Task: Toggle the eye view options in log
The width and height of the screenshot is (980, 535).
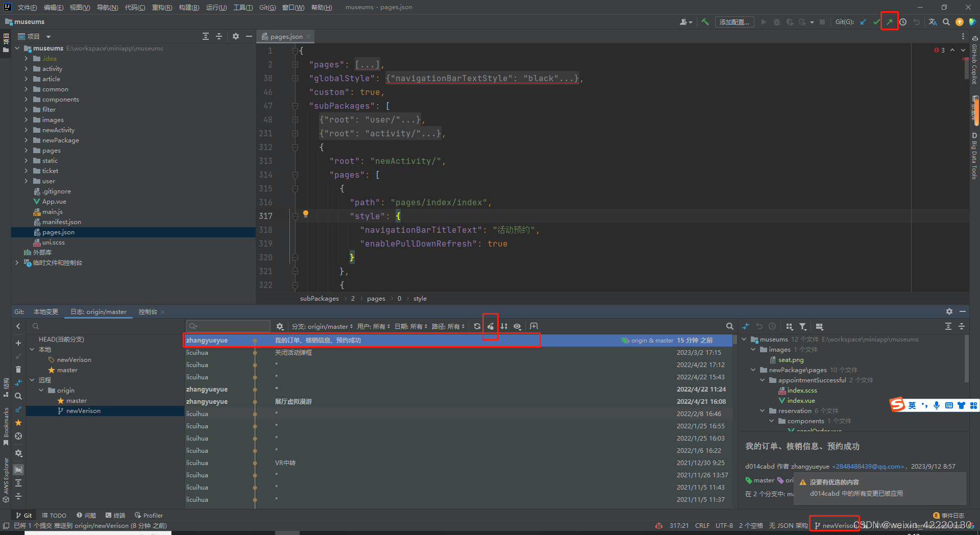Action: pos(517,326)
